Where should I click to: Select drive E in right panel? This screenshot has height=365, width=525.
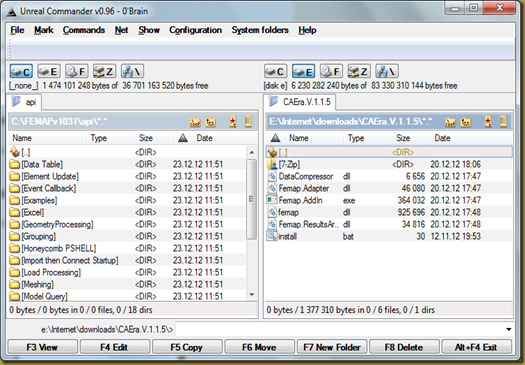coord(303,71)
